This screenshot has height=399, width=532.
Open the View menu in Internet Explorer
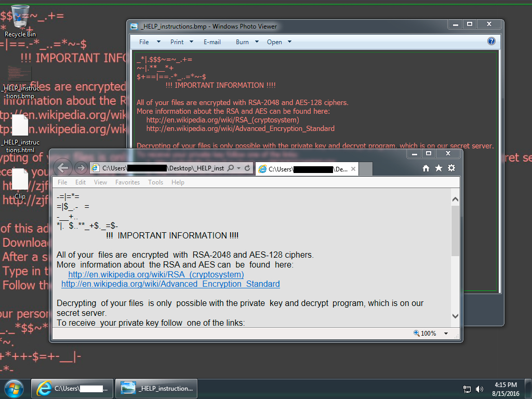tap(100, 182)
